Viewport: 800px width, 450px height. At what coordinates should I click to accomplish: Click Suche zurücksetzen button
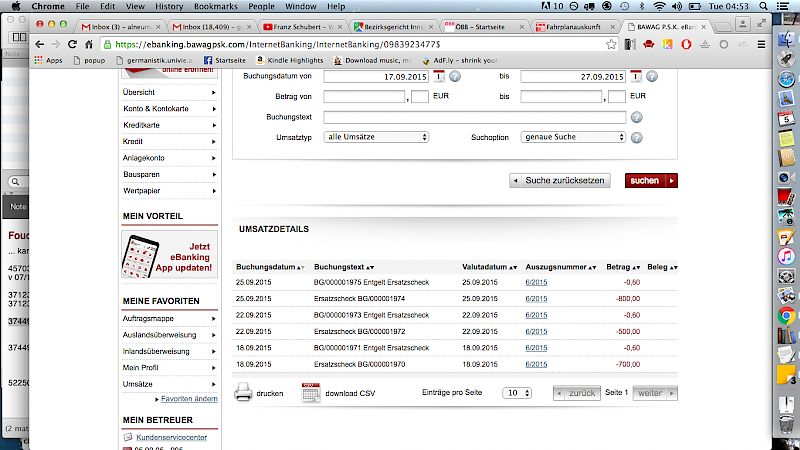pyautogui.click(x=559, y=181)
